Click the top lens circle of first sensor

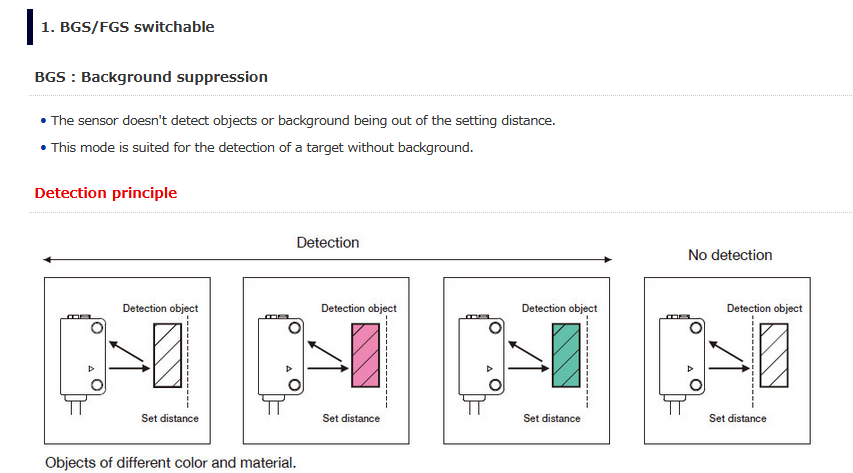[x=97, y=328]
